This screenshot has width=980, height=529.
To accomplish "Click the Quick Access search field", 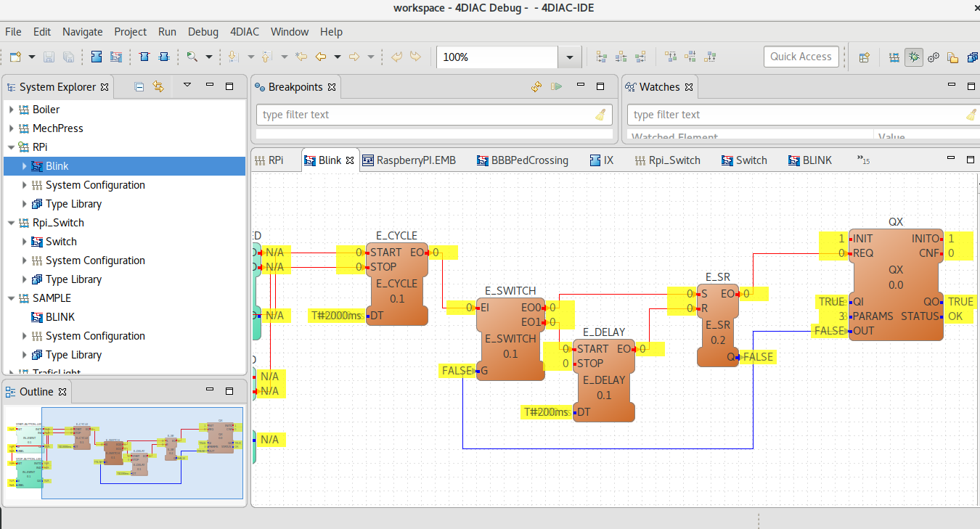I will click(801, 57).
